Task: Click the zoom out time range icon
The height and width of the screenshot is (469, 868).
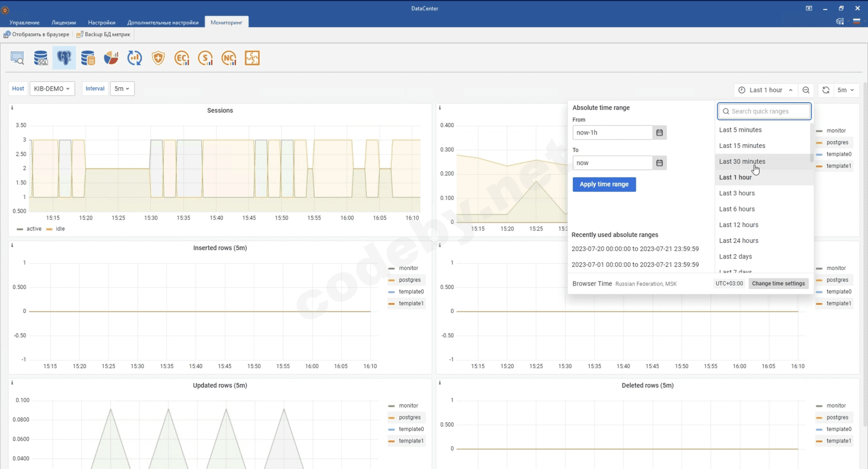Action: (x=806, y=90)
